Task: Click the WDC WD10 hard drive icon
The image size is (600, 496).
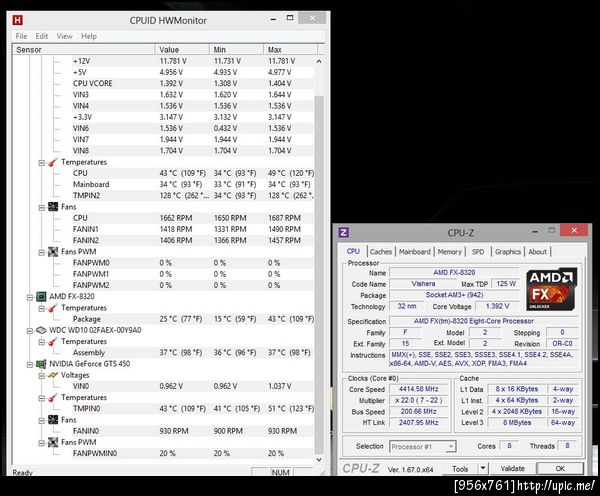Action: tap(41, 330)
